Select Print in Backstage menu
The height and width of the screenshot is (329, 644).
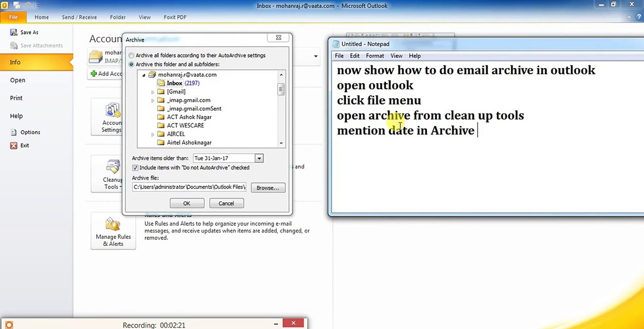[16, 98]
